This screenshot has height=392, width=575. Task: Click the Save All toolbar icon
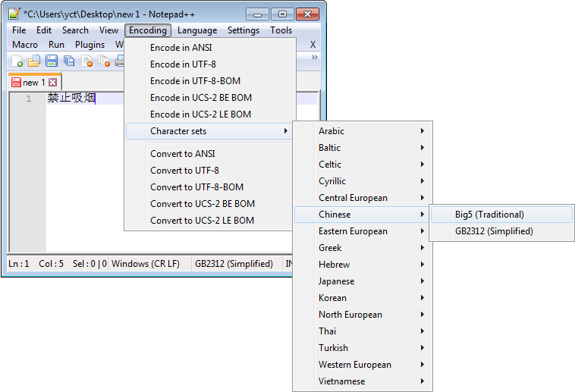pos(69,61)
